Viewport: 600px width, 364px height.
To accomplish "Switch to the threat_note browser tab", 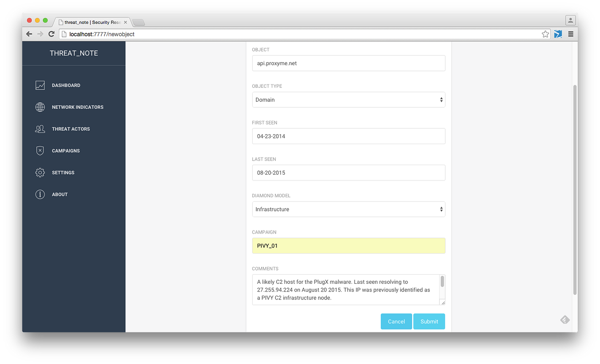I will click(x=91, y=22).
